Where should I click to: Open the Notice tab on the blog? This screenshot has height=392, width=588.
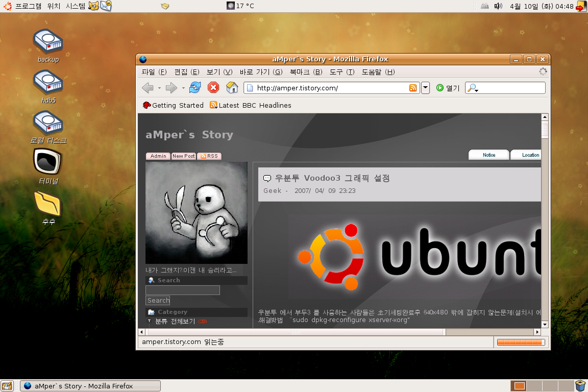[489, 155]
